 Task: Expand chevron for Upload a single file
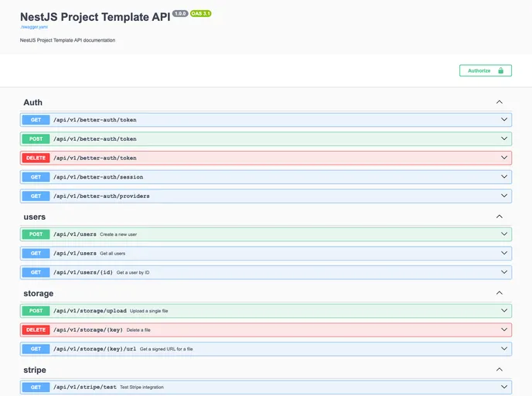coord(504,310)
